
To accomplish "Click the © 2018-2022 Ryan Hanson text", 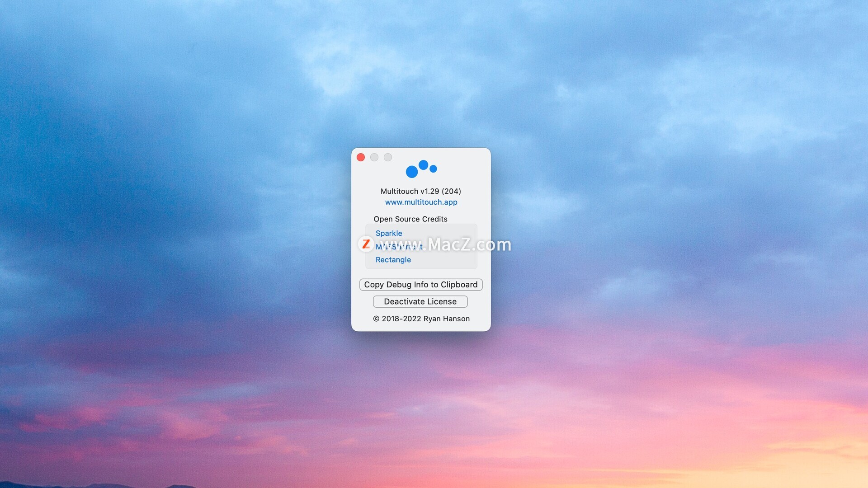I will 421,319.
